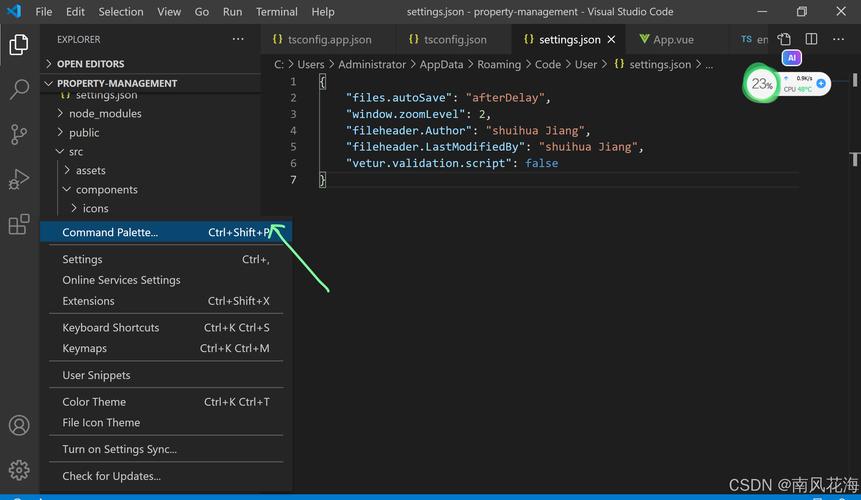The image size is (861, 500).
Task: Select Turn on Settings Sync...
Action: (x=166, y=450)
